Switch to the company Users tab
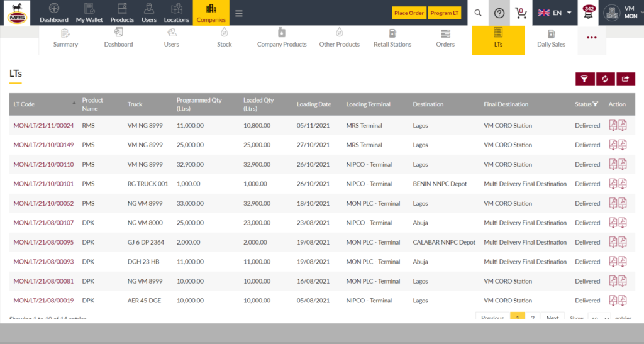The width and height of the screenshot is (644, 344). [171, 40]
